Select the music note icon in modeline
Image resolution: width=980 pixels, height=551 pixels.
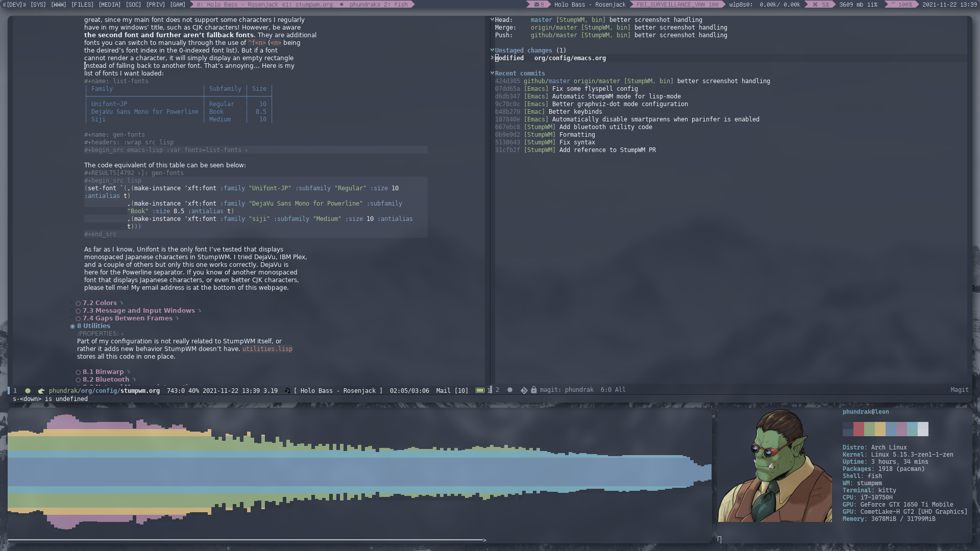click(287, 390)
